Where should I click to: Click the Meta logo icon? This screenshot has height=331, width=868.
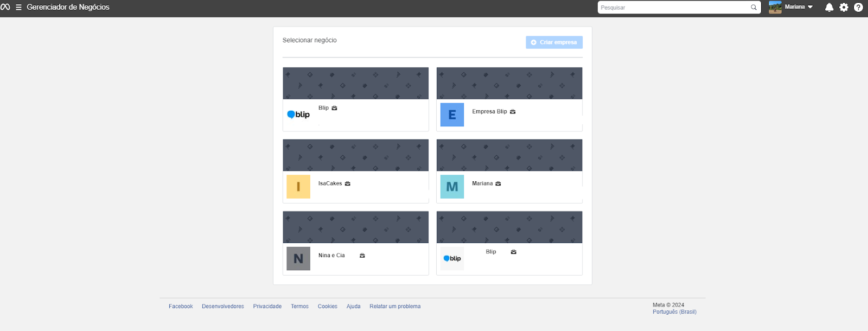[5, 7]
